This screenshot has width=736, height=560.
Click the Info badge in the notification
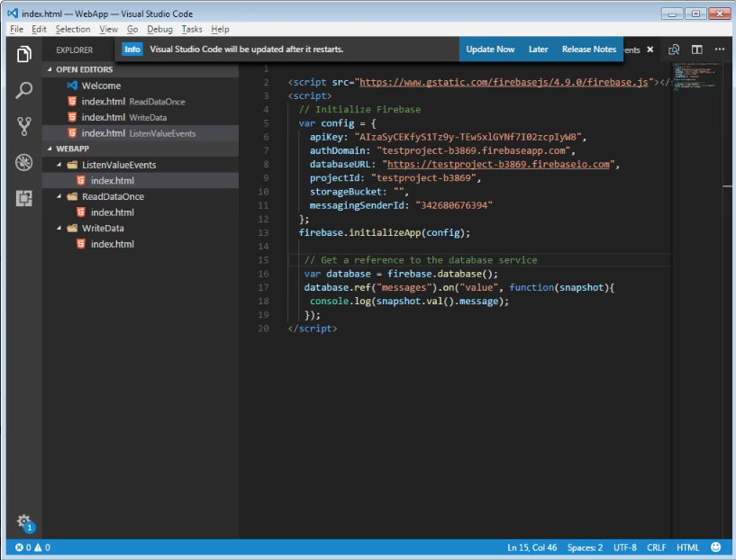(x=132, y=50)
